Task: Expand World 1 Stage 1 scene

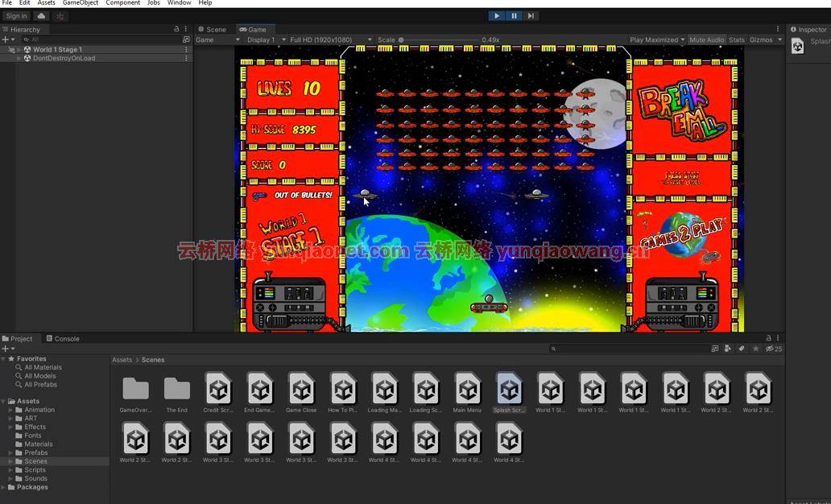Action: click(19, 49)
